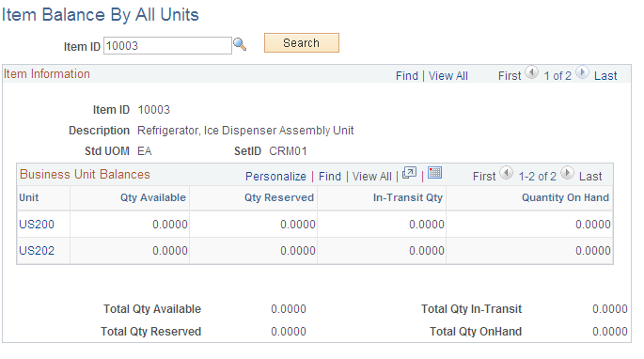The image size is (644, 359).
Task: Click View All in Business Unit Balances
Action: [x=371, y=177]
